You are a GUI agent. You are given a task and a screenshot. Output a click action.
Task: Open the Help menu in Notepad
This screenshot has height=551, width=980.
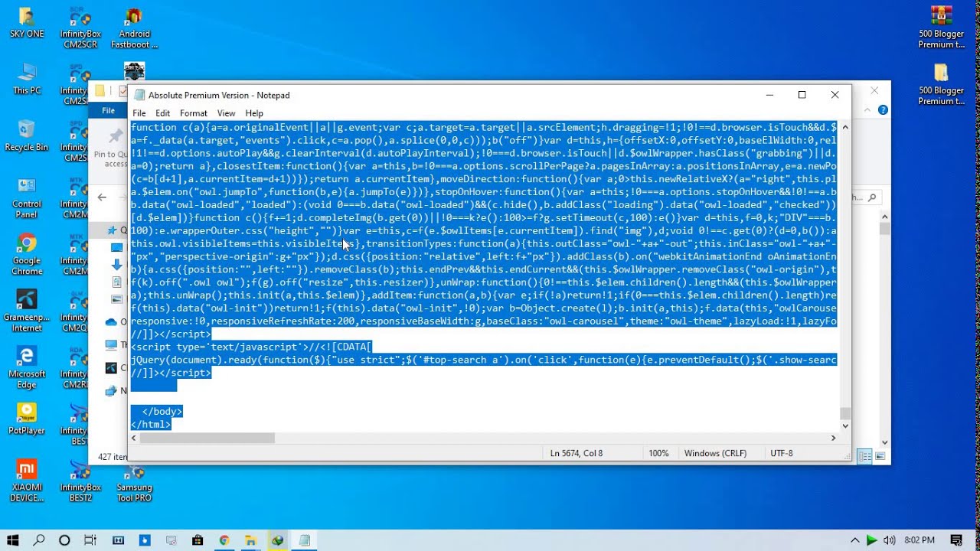coord(254,113)
